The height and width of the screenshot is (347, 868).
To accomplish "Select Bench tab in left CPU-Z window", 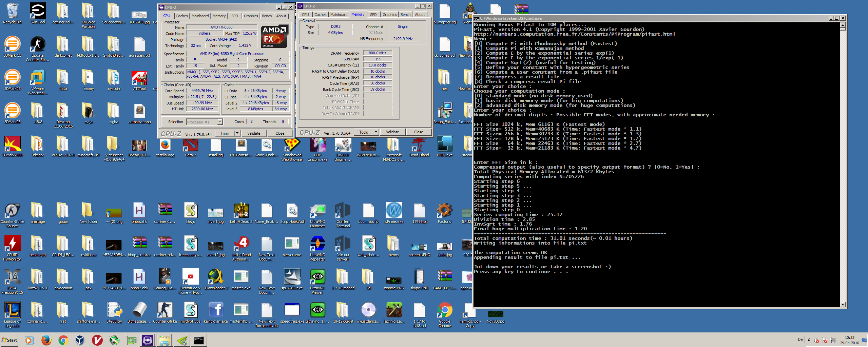I will [267, 16].
